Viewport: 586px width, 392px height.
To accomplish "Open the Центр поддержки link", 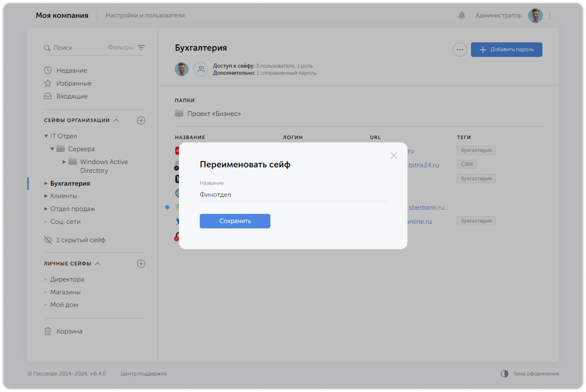I will 143,374.
